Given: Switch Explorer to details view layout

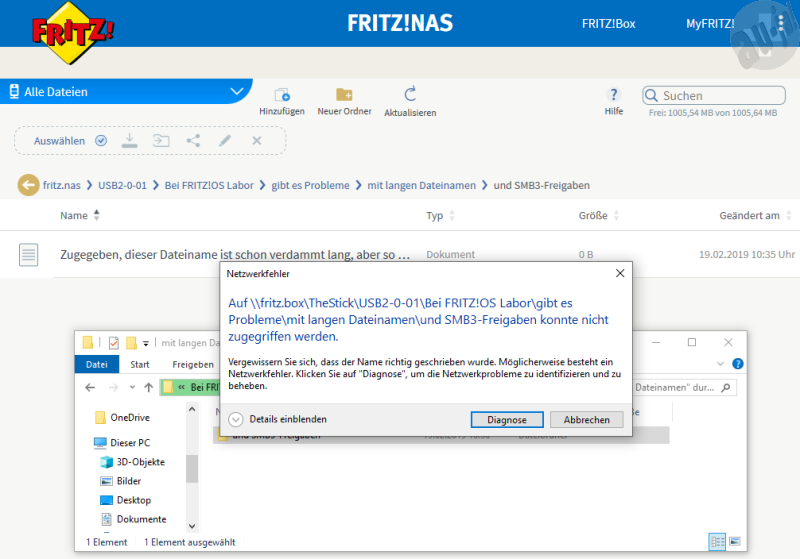Looking at the screenshot, I should 717,541.
